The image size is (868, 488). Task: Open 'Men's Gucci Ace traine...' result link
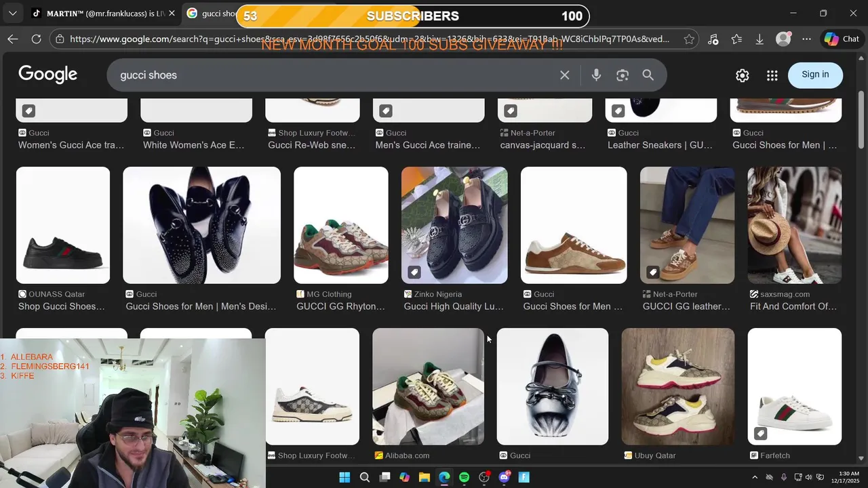point(428,145)
